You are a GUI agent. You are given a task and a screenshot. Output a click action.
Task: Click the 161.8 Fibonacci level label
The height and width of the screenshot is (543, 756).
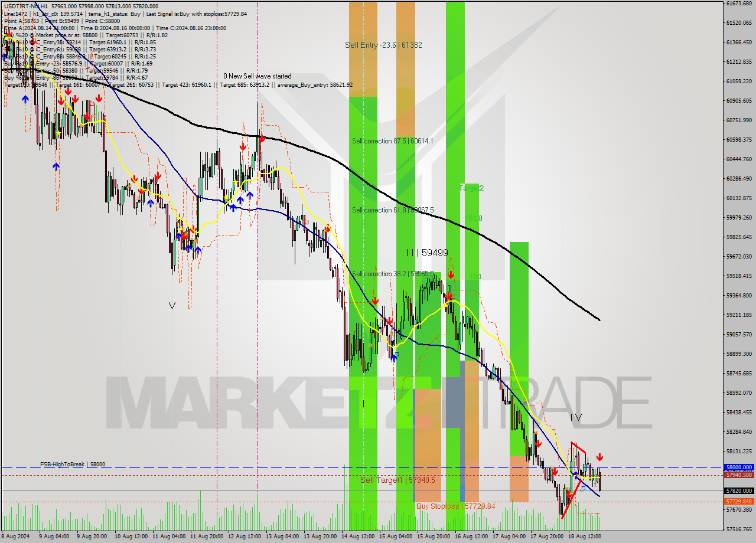(473, 218)
